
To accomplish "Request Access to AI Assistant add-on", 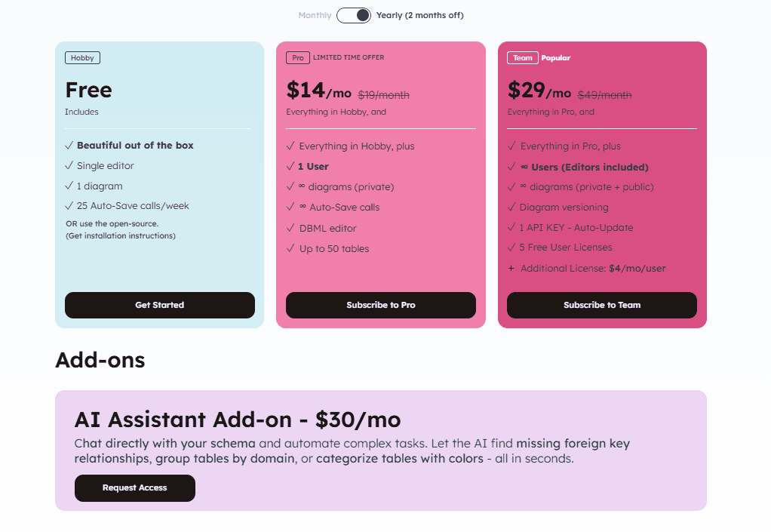I will click(x=134, y=488).
